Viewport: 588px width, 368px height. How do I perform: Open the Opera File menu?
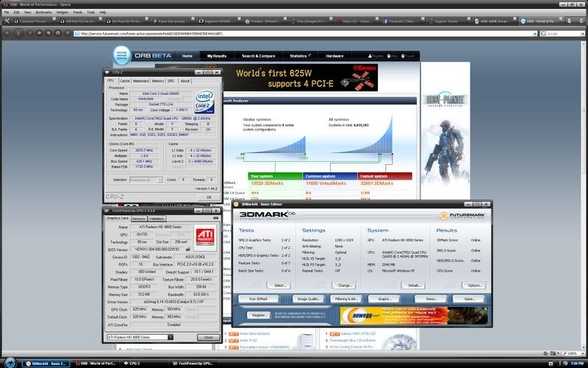pos(7,13)
